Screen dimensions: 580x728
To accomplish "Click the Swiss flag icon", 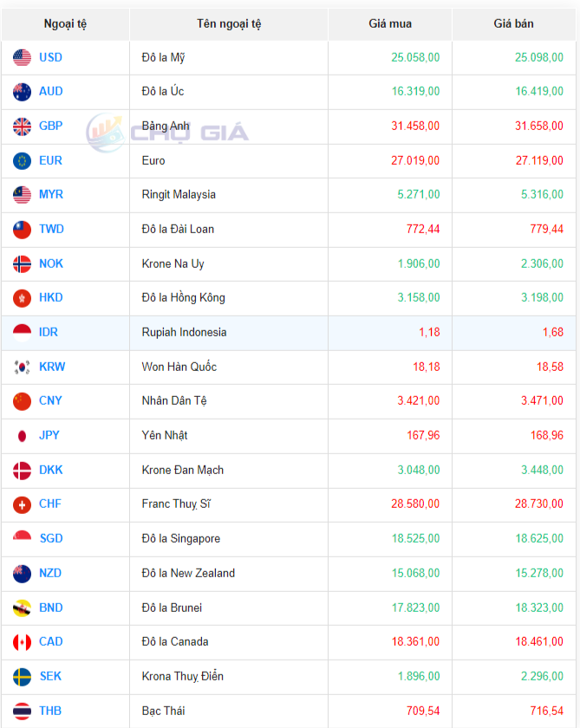I will tap(23, 504).
